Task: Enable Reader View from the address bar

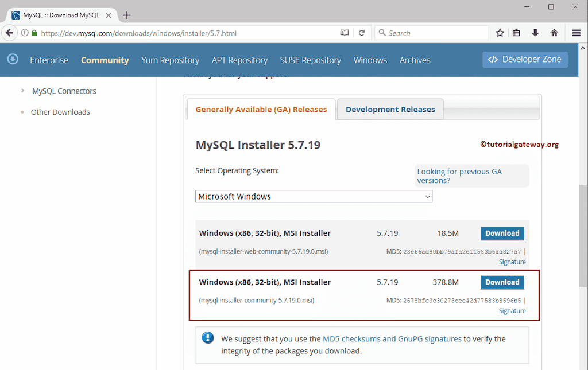Action: pos(344,33)
